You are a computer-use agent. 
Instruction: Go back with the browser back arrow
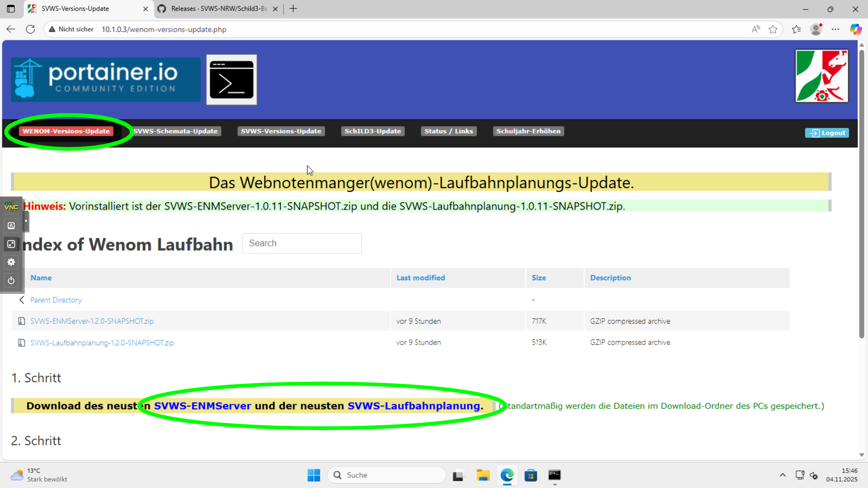pos(11,29)
